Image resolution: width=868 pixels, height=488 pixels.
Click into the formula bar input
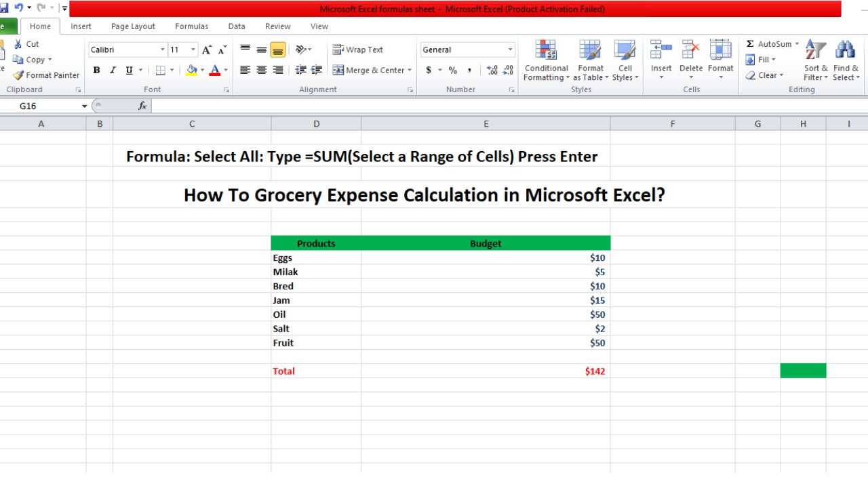click(x=509, y=106)
